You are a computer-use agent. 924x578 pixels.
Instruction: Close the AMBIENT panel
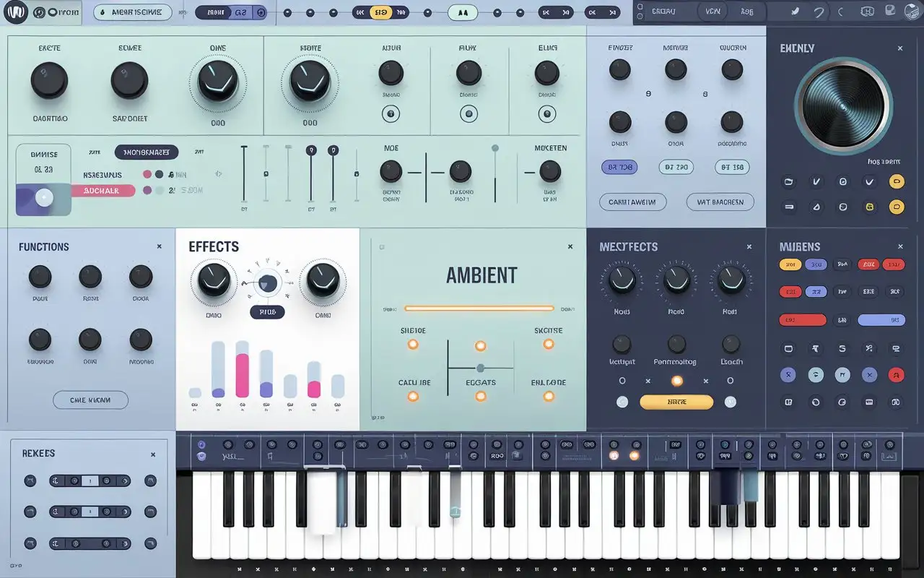pos(570,247)
